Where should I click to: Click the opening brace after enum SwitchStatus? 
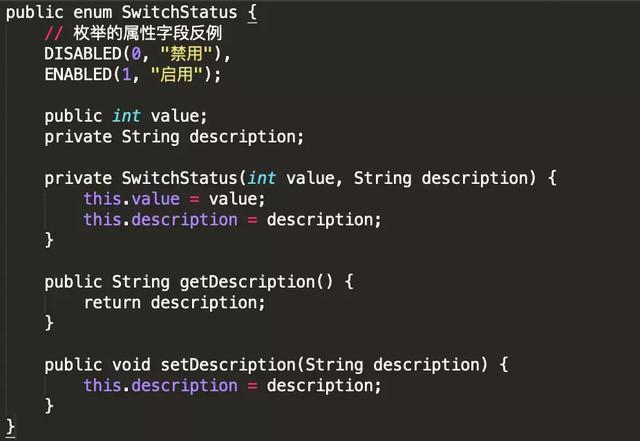click(x=252, y=15)
